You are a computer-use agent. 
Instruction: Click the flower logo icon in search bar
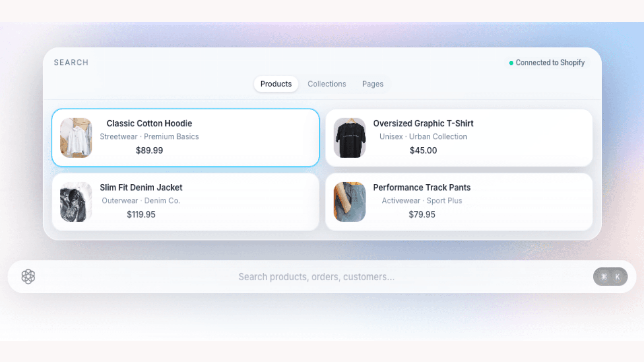point(28,277)
